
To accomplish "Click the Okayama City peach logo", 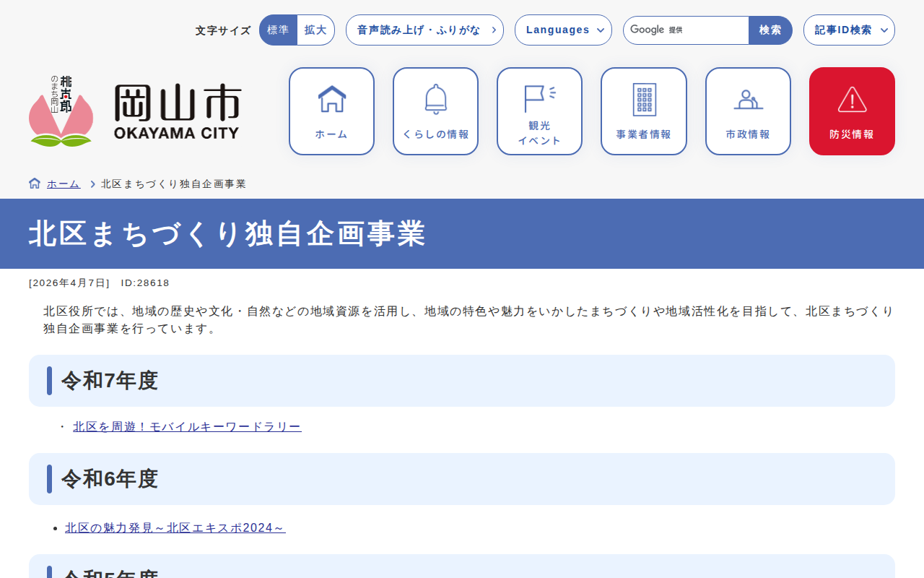I will 61,112.
